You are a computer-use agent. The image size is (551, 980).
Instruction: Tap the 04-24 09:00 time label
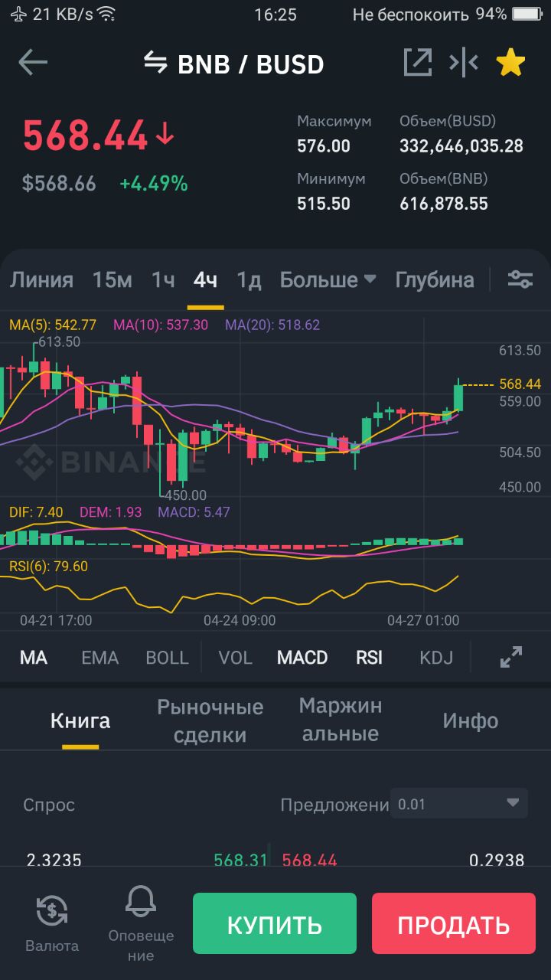tap(240, 620)
